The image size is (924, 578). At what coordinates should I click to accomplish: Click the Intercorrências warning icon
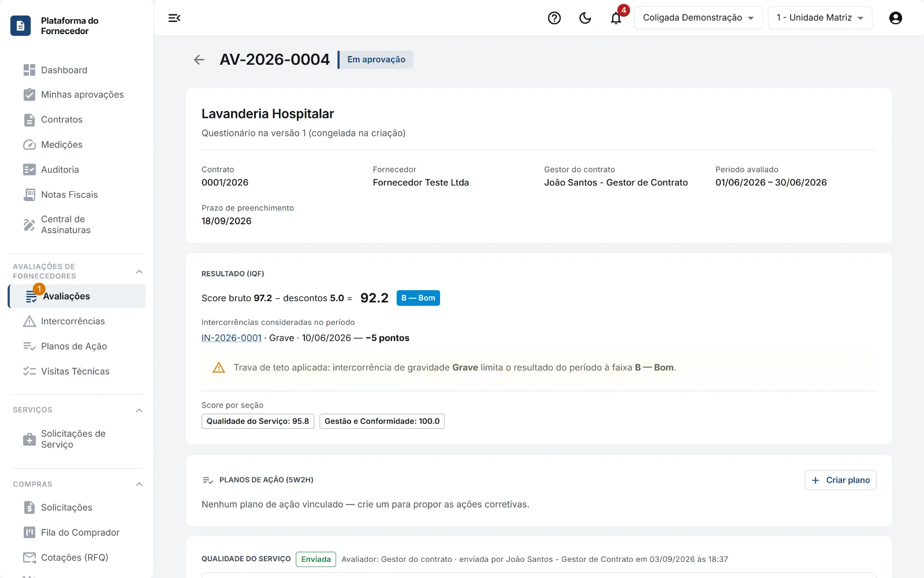[29, 321]
